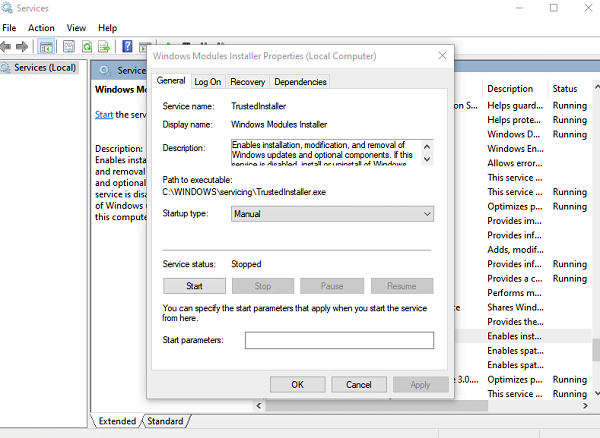The width and height of the screenshot is (600, 438).
Task: Select the row with 'Adds, modif...' description
Action: pyautogui.click(x=523, y=250)
